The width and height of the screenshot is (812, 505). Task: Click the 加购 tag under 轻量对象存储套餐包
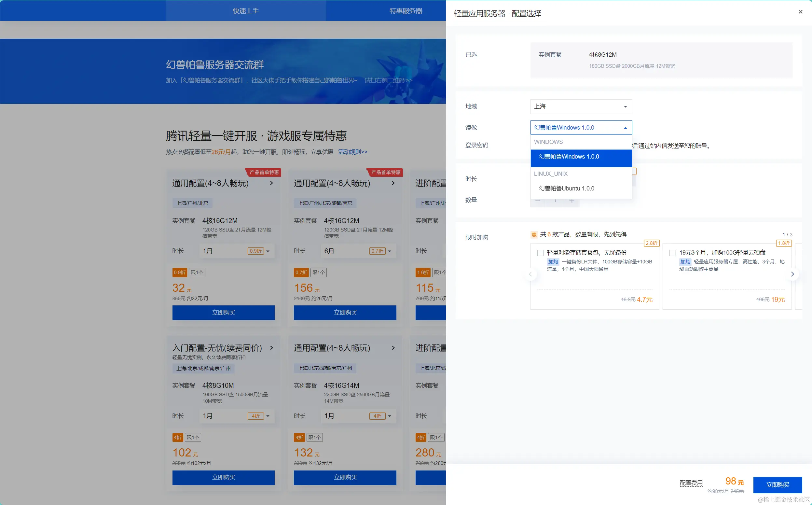pos(553,262)
